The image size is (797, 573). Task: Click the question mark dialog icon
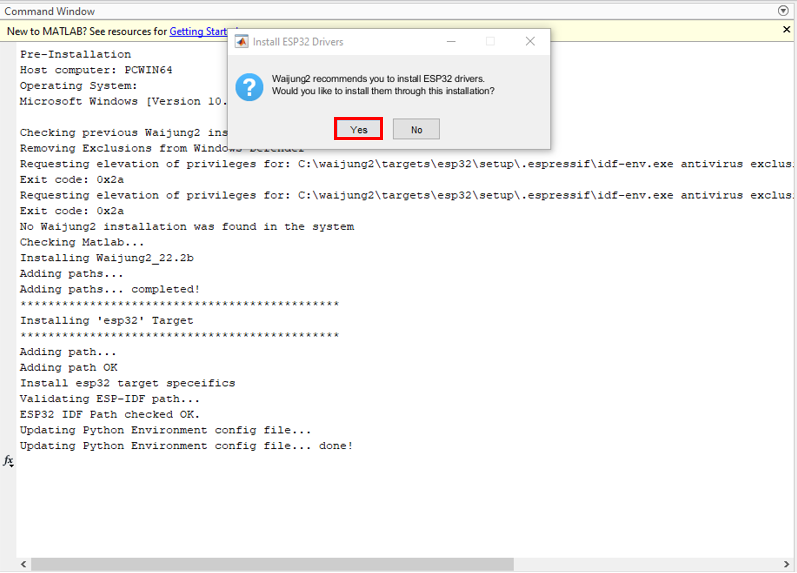pos(249,87)
